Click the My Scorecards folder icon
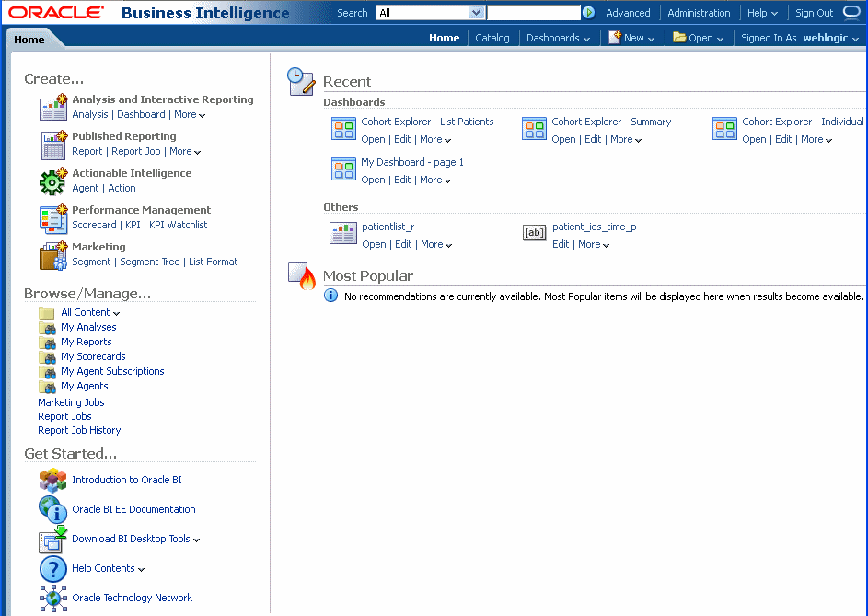This screenshot has width=868, height=616. [47, 356]
